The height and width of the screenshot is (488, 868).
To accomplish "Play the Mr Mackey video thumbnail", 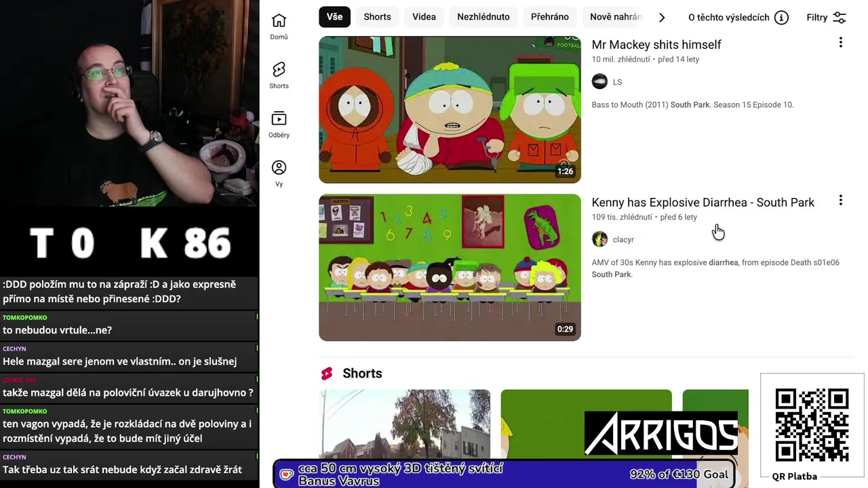I will 450,109.
